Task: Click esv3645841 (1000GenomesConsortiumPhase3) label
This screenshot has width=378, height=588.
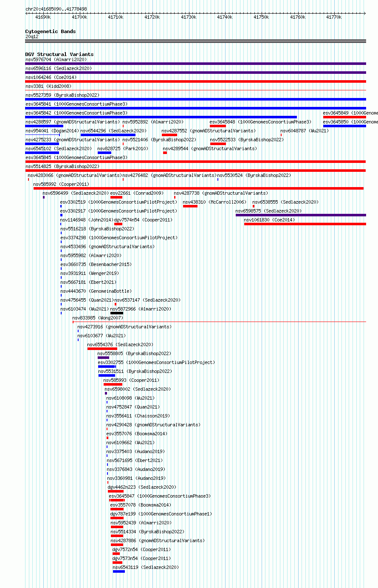Action: pos(76,104)
